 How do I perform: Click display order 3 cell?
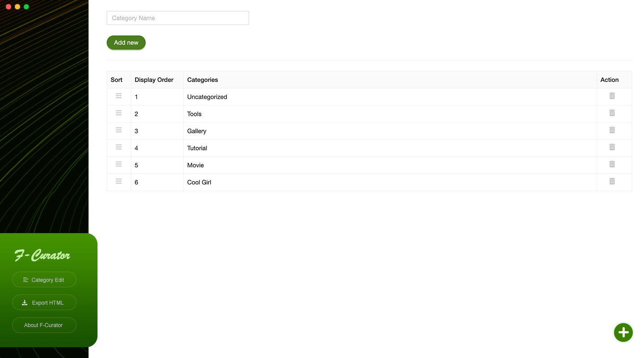pyautogui.click(x=157, y=131)
